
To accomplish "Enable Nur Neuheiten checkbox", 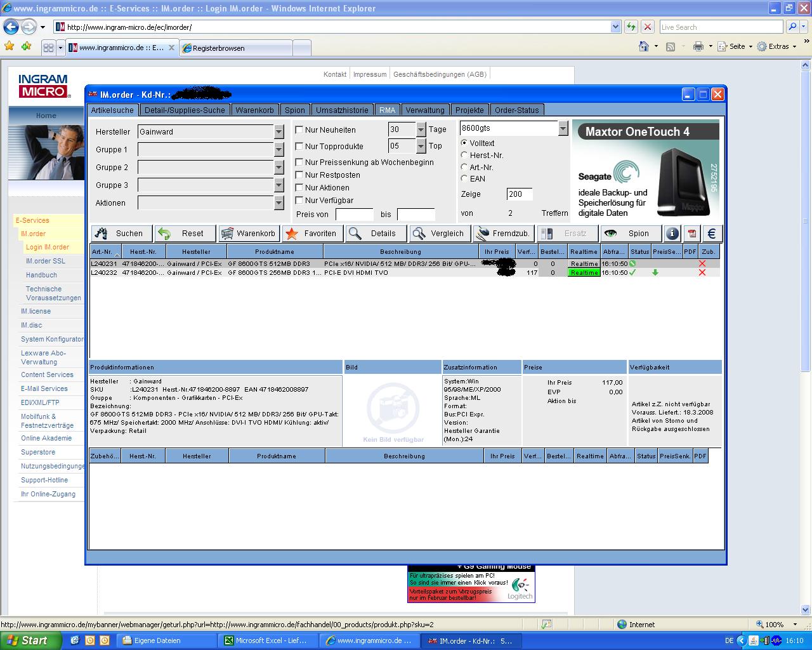I will point(299,129).
